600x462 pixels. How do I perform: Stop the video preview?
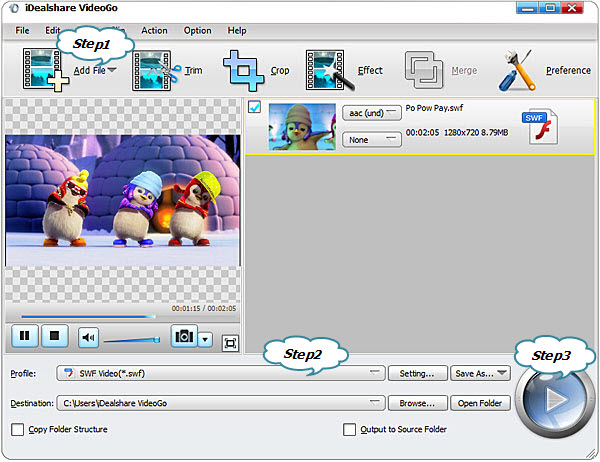point(55,336)
